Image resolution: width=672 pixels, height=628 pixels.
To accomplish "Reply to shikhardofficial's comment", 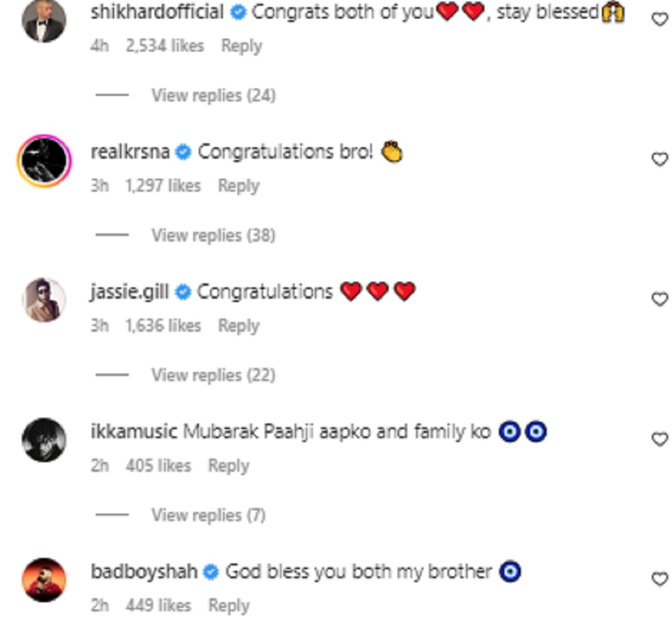I will tap(241, 46).
